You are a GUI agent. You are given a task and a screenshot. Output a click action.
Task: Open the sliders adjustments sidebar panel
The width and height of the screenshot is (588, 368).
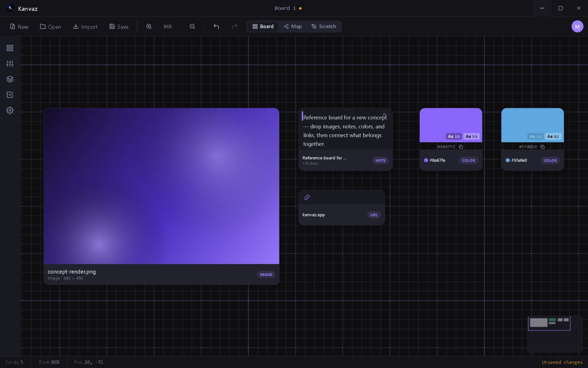coord(10,64)
